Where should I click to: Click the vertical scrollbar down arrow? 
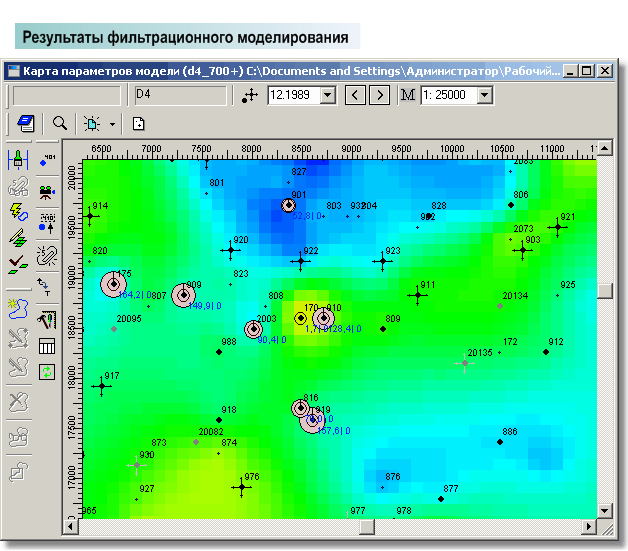605,511
